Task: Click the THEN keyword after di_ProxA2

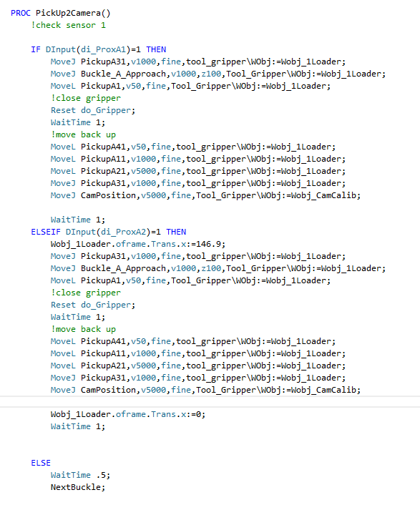Action: [176, 232]
